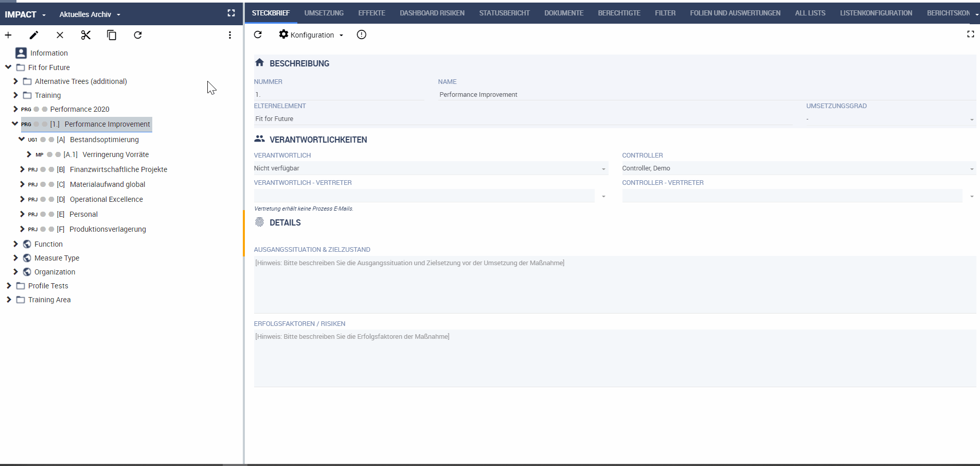Click the delete X icon in tree toolbar
The width and height of the screenshot is (980, 466).
click(x=60, y=35)
